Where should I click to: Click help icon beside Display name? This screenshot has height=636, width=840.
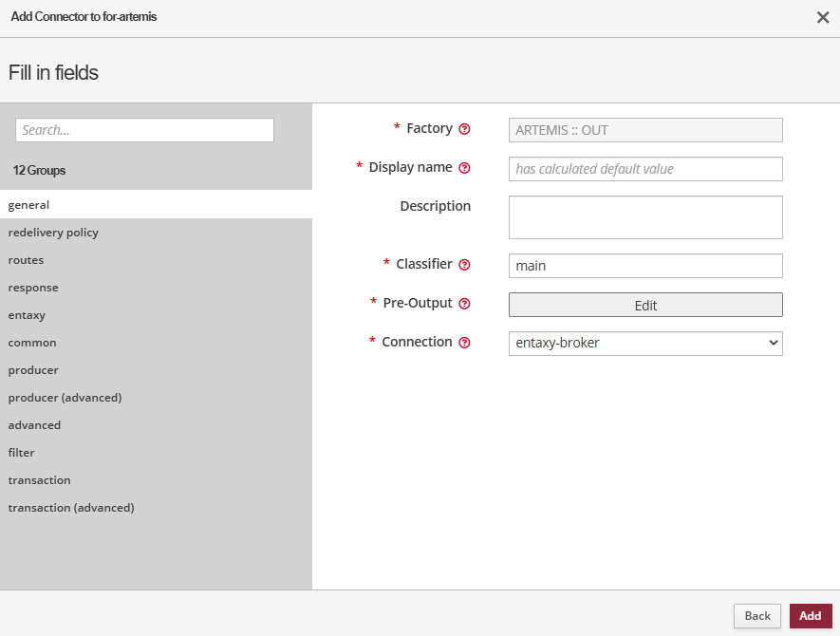464,168
